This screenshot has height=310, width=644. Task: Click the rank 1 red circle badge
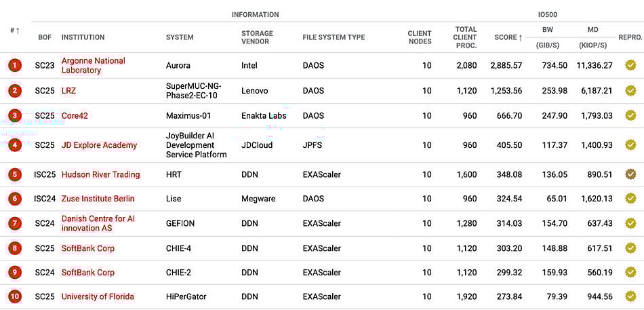coord(15,66)
